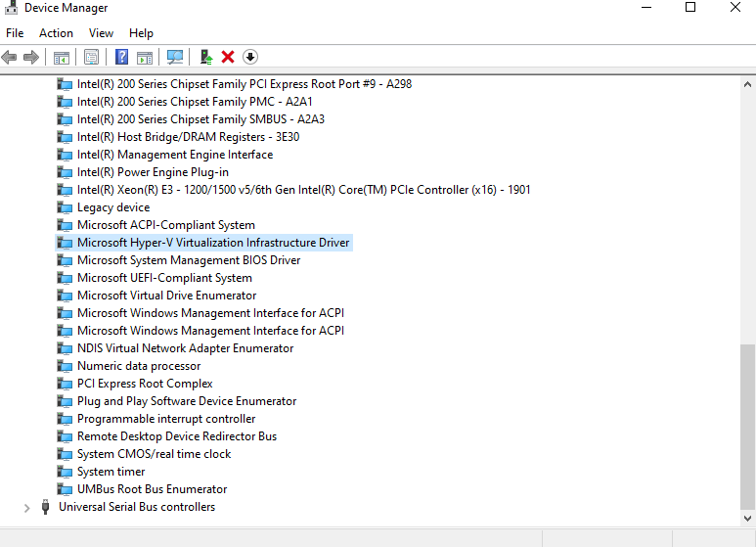
Task: Select System CMOS/real time clock
Action: [154, 454]
